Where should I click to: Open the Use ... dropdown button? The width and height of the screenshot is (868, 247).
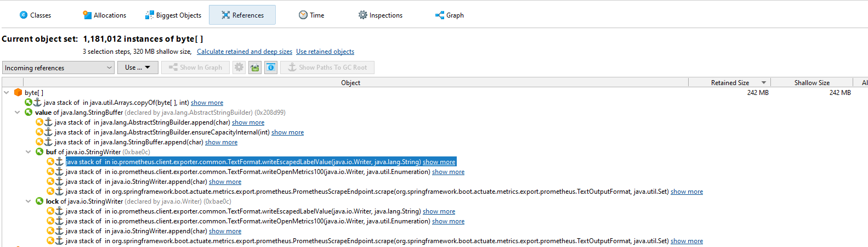tap(138, 68)
